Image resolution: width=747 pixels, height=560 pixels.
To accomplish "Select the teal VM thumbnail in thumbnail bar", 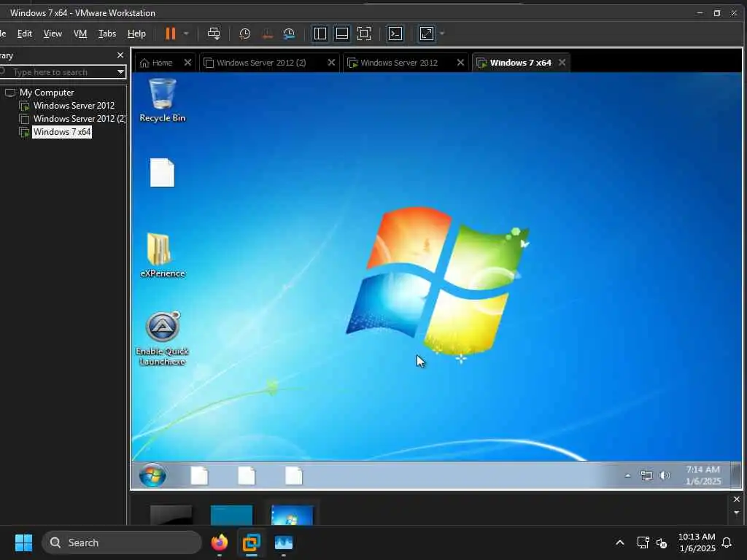I will (x=231, y=516).
